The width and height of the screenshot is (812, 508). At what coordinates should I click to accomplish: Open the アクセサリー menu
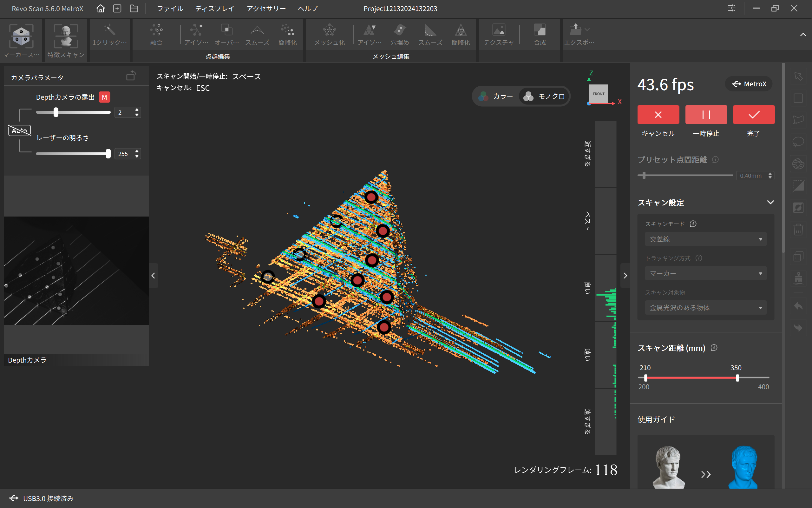coord(266,8)
